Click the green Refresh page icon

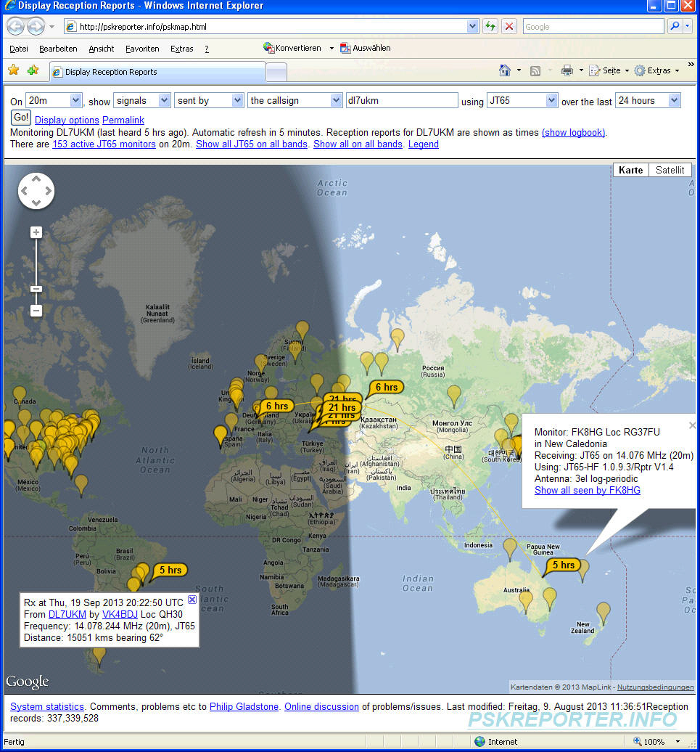pos(490,26)
